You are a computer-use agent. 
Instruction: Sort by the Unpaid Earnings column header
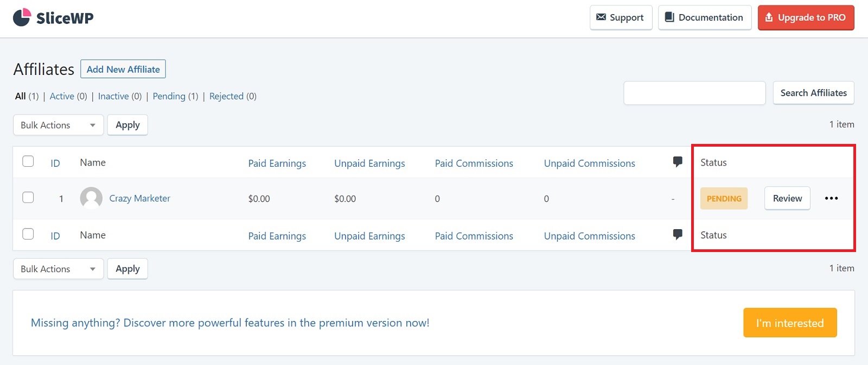point(369,163)
